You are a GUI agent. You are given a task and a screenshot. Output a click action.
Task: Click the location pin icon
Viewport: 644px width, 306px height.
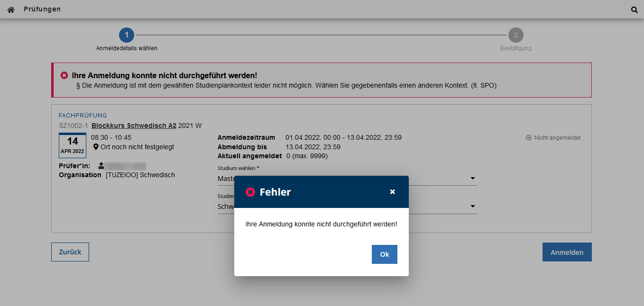(96, 147)
